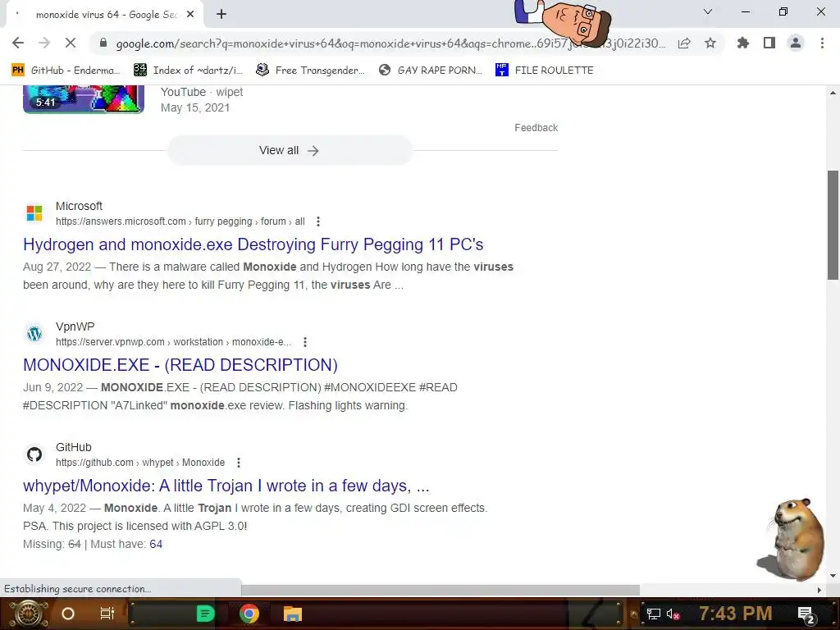This screenshot has width=840, height=630.
Task: Click the VpnWP site name text
Action: [75, 326]
